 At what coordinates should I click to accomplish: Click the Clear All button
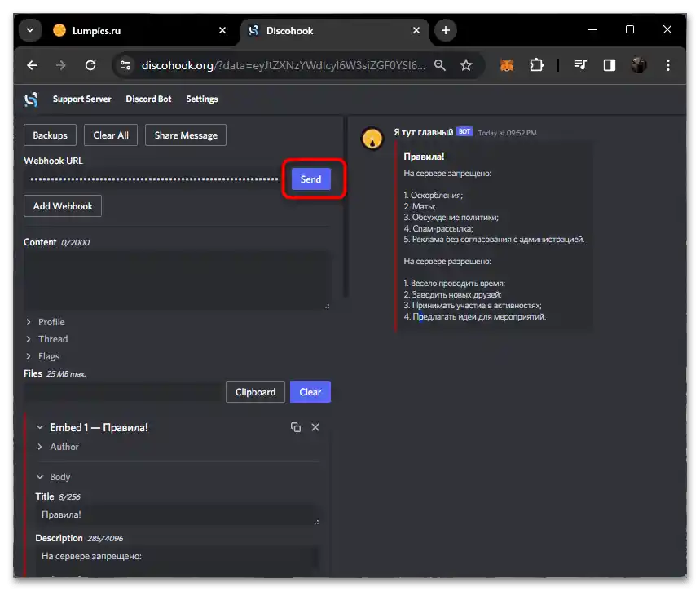111,135
